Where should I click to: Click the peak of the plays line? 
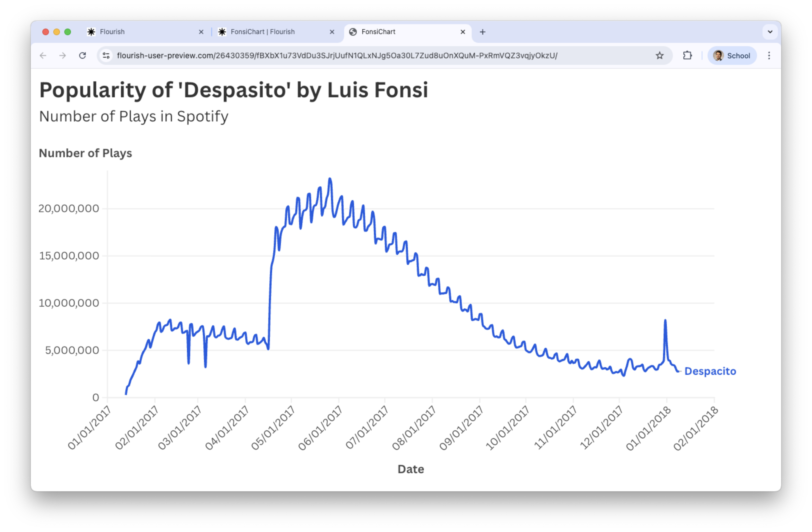330,179
